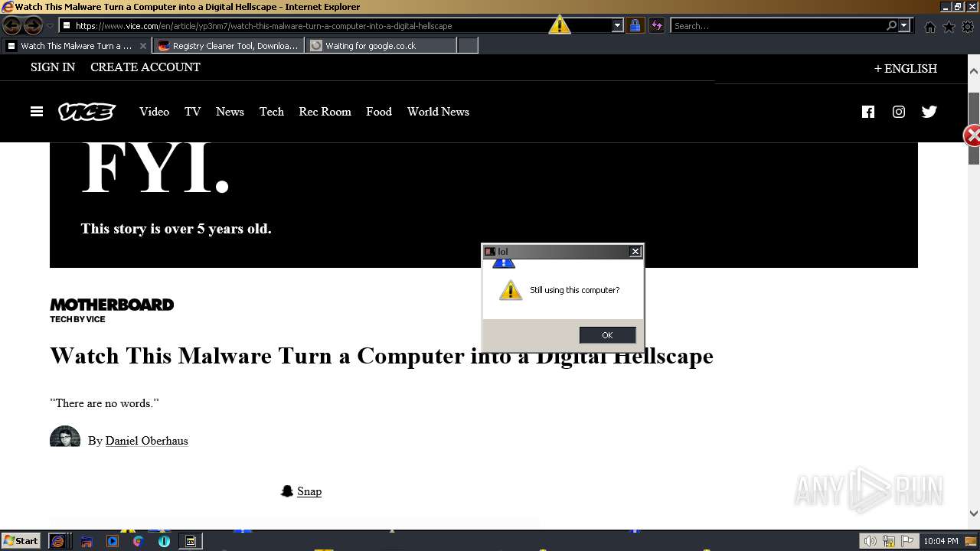Open VICE Instagram page icon
This screenshot has width=980, height=551.
click(899, 112)
